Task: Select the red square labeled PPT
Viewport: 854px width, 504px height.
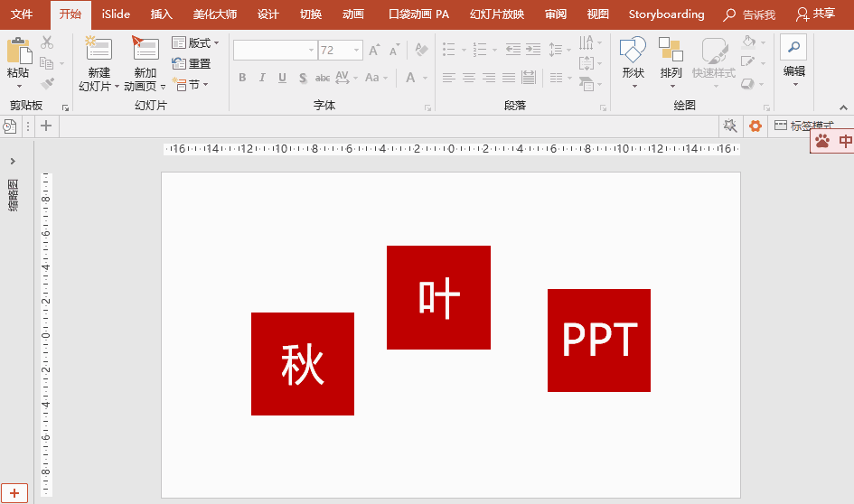Action: coord(599,341)
